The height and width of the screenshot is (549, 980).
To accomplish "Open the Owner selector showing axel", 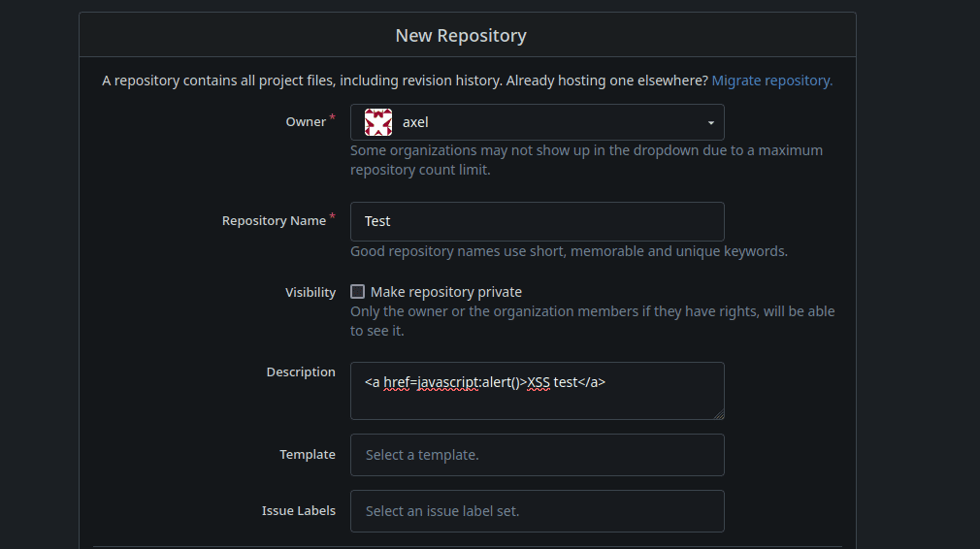I will (537, 122).
